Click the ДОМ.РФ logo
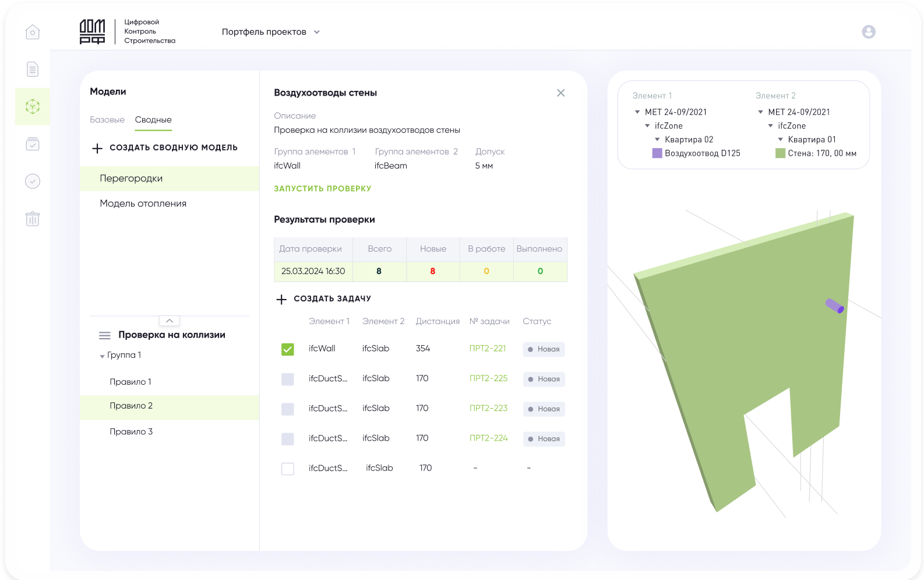 (93, 31)
